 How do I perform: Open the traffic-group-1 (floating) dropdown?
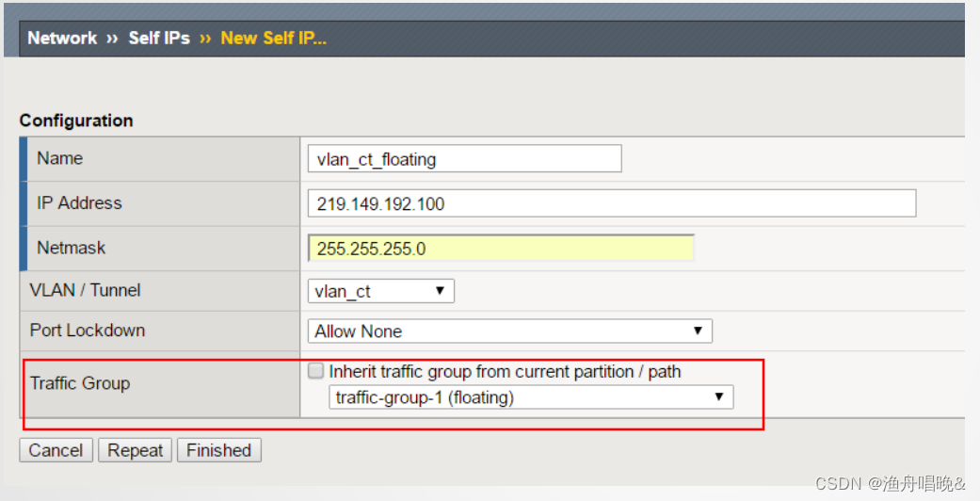point(531,397)
